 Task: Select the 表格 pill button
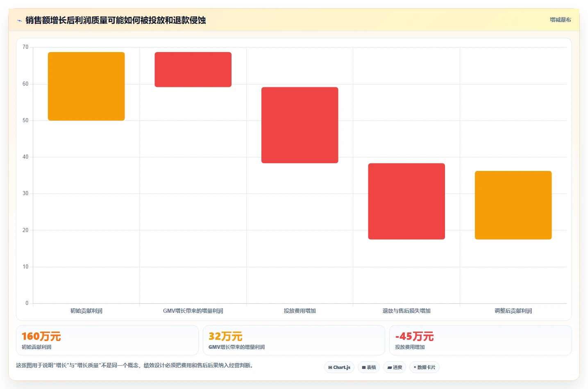[x=369, y=367]
